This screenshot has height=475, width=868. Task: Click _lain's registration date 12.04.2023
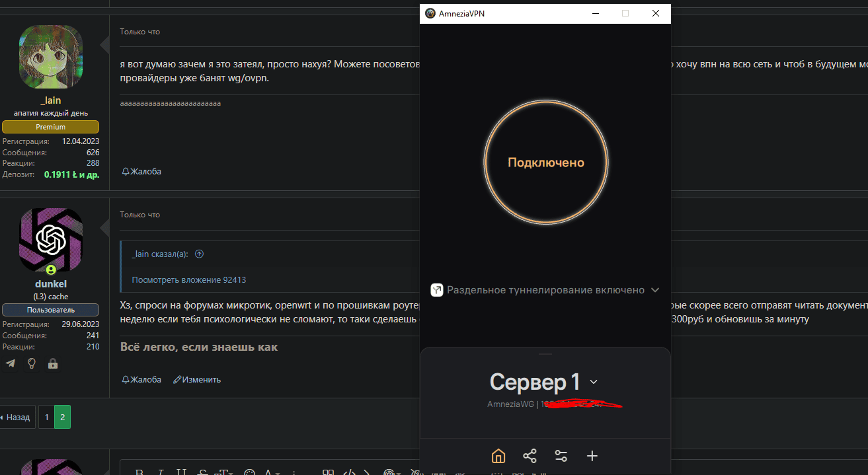pos(81,141)
